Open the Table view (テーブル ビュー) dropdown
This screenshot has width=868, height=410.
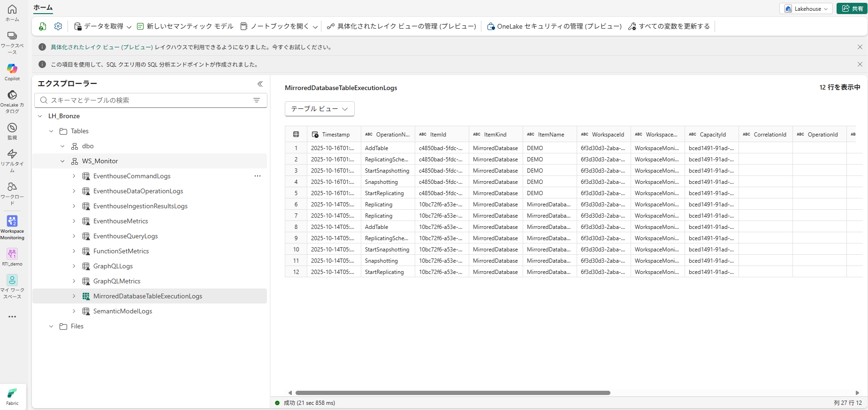[320, 109]
